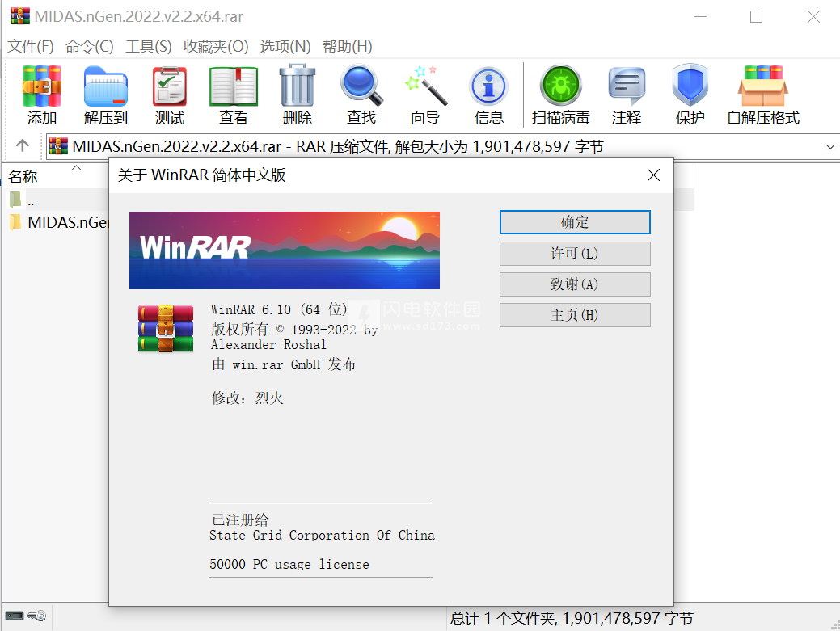This screenshot has width=840, height=631.
Task: Show archive Info (信息) icon
Action: click(488, 95)
